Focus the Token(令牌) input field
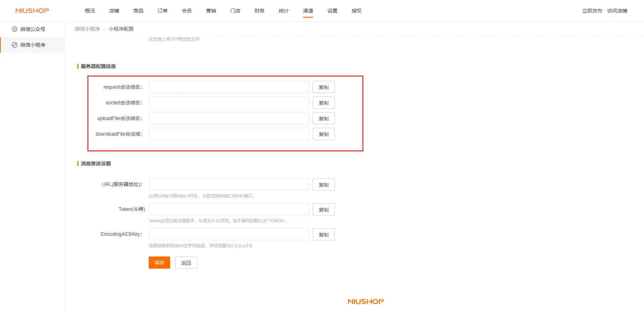Image resolution: width=644 pixels, height=311 pixels. pyautogui.click(x=229, y=209)
